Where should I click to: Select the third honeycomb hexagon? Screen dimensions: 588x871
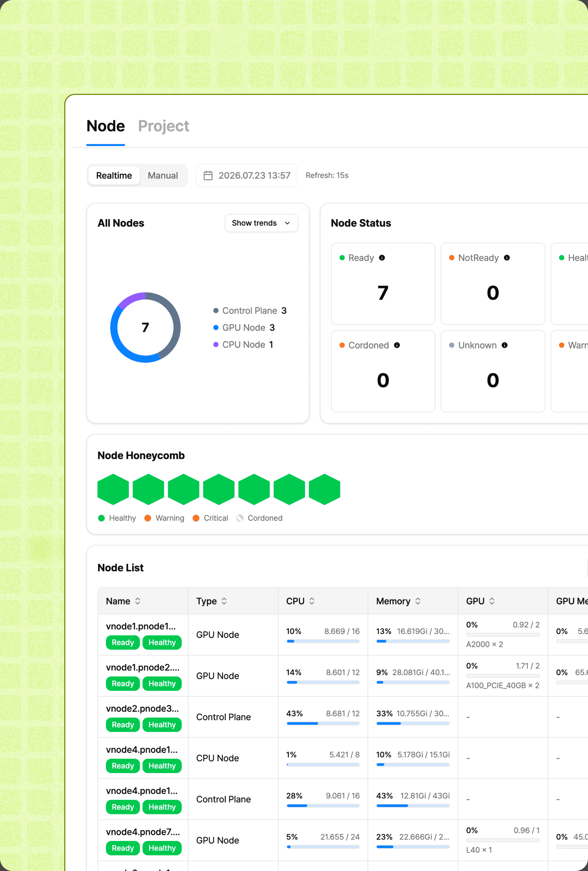tap(184, 490)
